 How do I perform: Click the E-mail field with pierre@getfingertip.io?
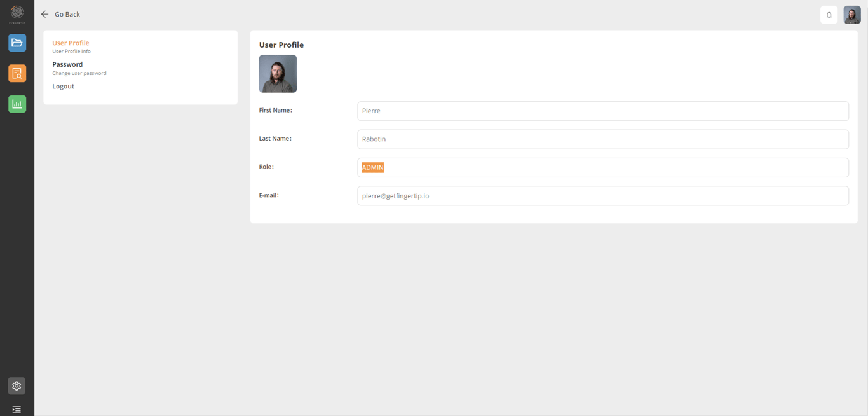(603, 196)
